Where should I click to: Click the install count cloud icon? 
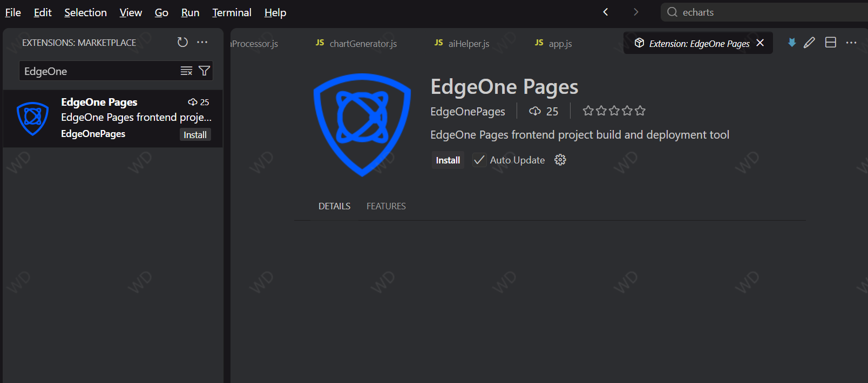tap(535, 111)
